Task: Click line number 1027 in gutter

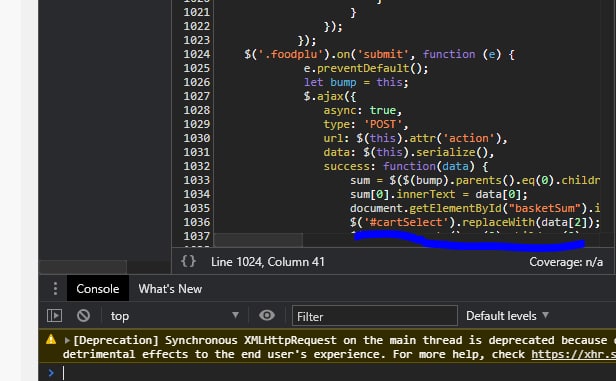Action: click(x=196, y=96)
